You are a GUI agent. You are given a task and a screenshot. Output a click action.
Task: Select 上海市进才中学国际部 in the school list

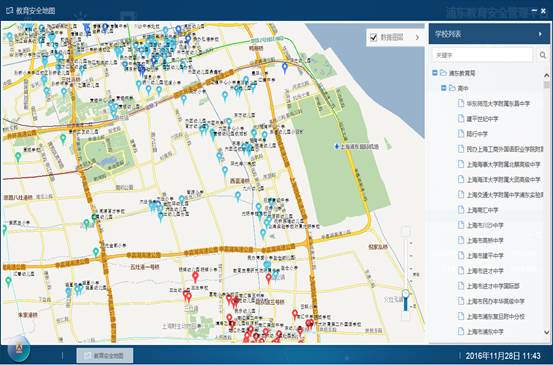[x=492, y=286]
